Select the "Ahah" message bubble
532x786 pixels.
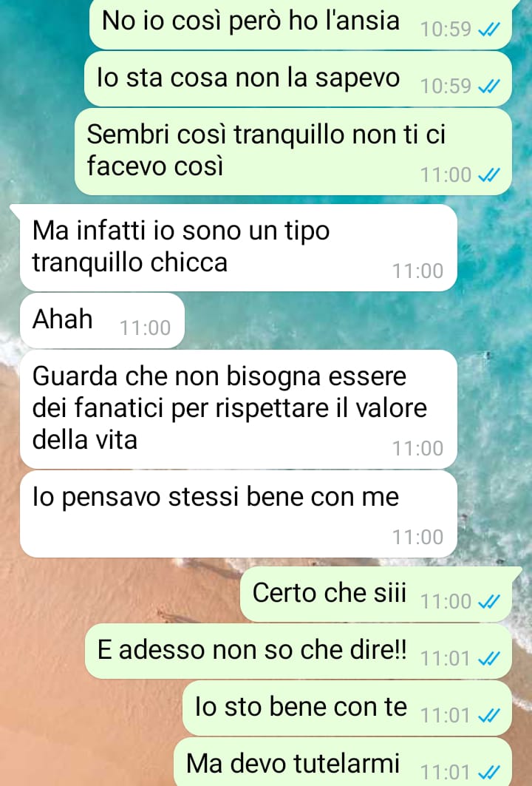[102, 320]
